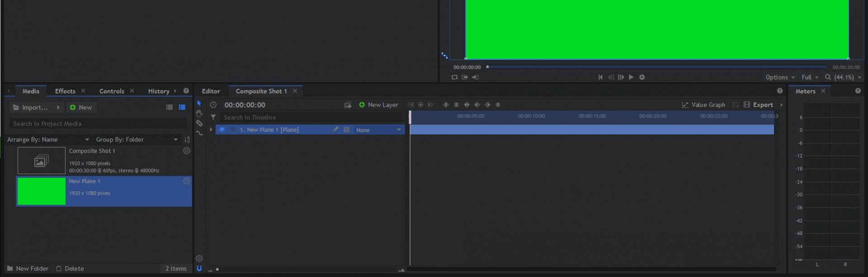
Task: Go to start of timeline in viewer
Action: tap(600, 77)
